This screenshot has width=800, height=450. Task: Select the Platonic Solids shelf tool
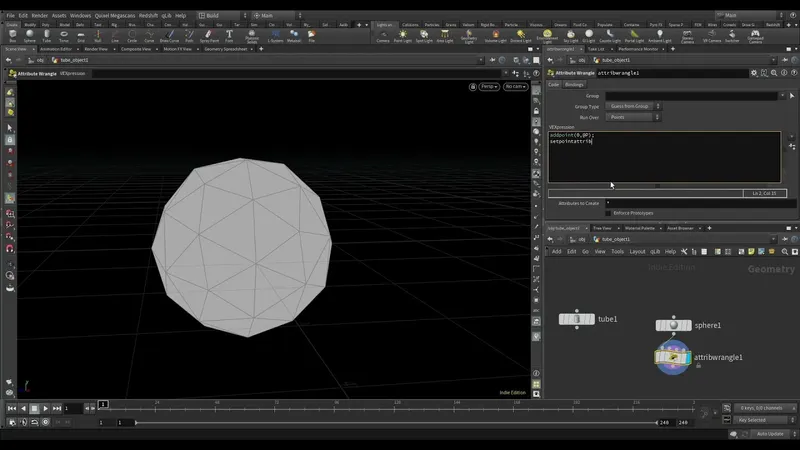[252, 36]
